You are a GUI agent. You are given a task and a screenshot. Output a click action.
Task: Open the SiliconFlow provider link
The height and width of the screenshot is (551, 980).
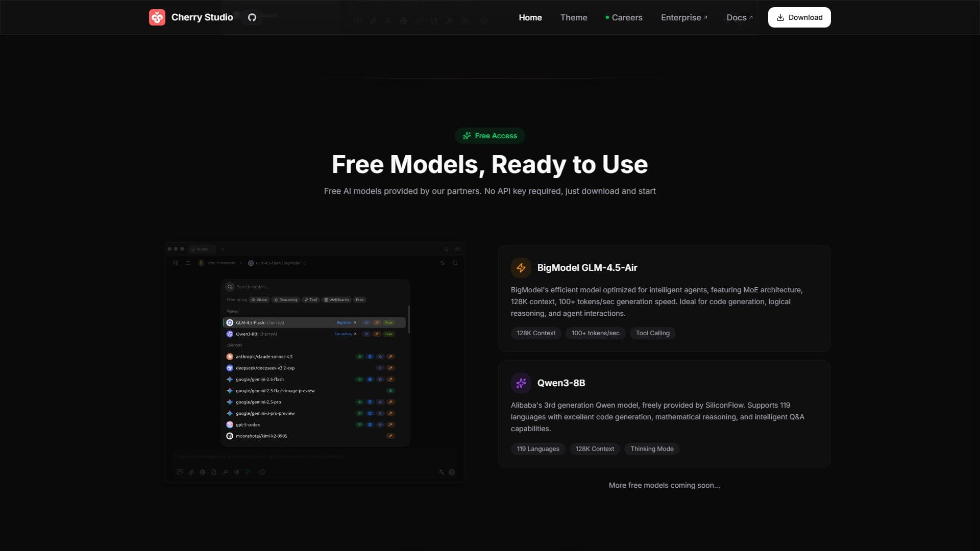(x=345, y=334)
